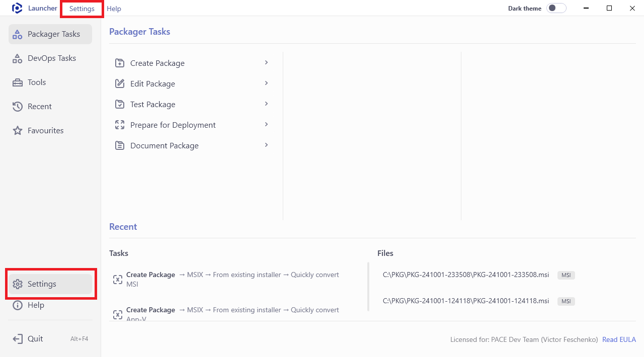Screen dimensions: 644x357
Task: Click the Recent section heading
Action: pyautogui.click(x=123, y=227)
